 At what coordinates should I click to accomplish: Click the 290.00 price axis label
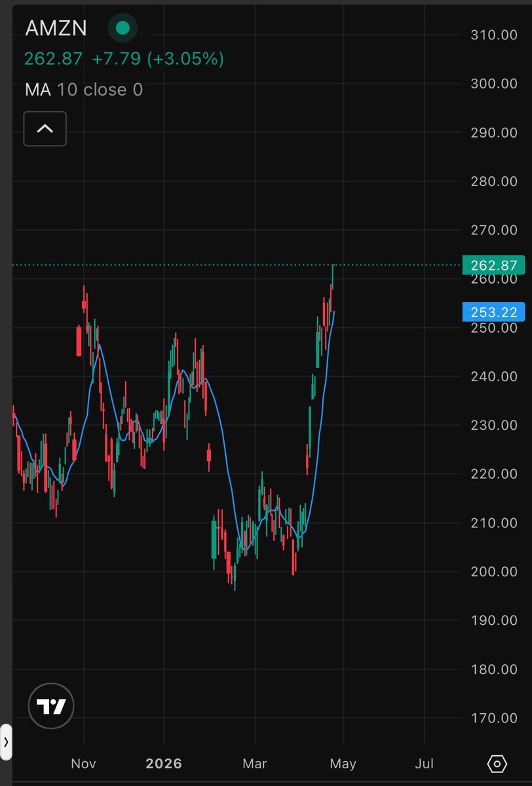click(494, 132)
